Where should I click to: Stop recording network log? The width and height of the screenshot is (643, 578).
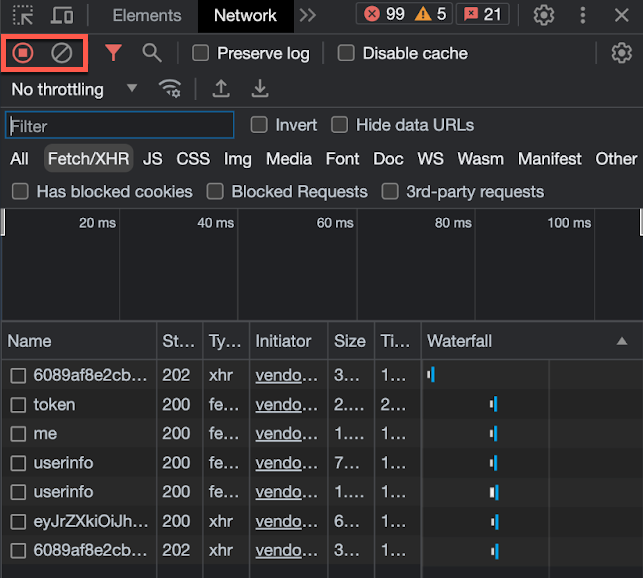[23, 53]
